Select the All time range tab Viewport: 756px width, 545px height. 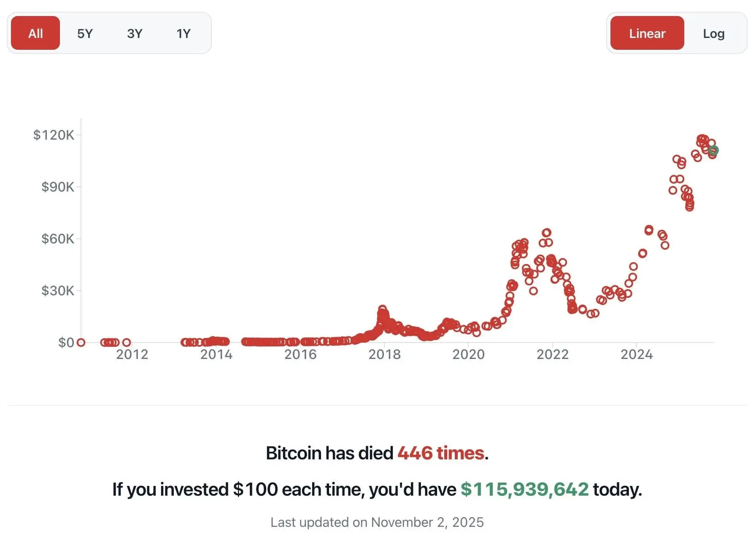click(35, 33)
